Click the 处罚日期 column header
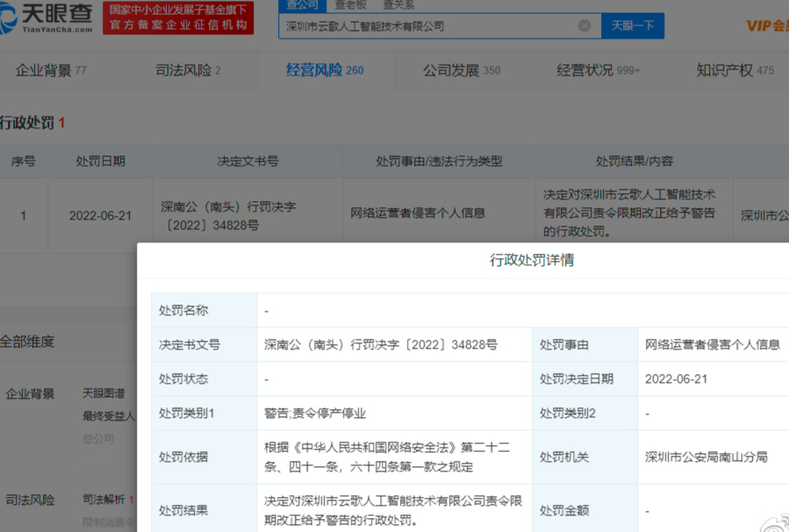This screenshot has width=789, height=532. pyautogui.click(x=101, y=161)
